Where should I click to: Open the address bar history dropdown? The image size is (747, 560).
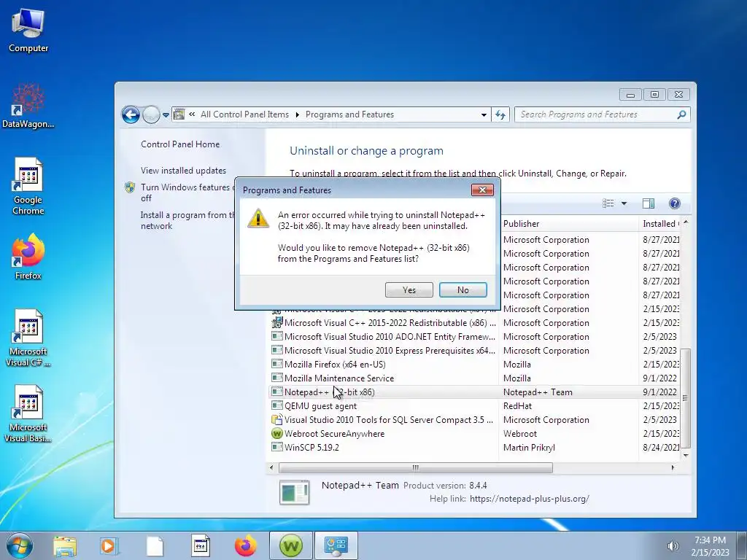point(484,114)
